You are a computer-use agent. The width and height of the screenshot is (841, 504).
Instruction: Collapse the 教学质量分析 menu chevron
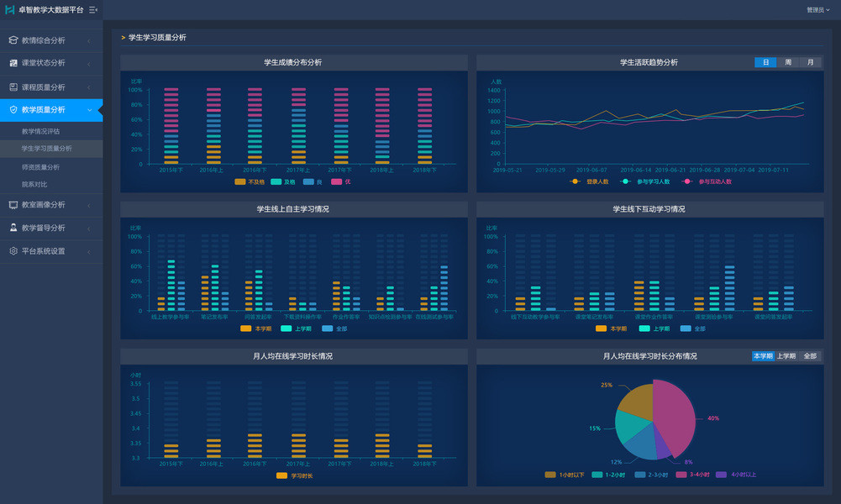click(90, 110)
